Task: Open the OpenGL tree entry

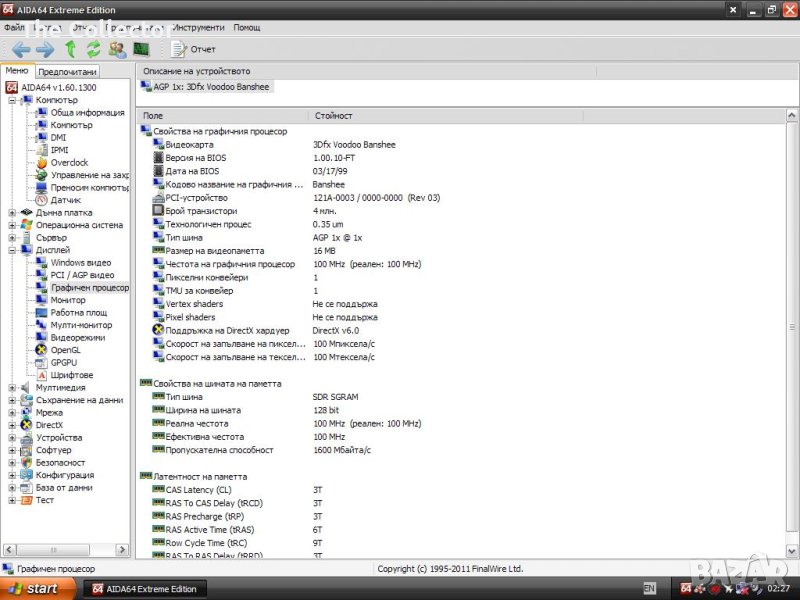Action: coord(65,350)
